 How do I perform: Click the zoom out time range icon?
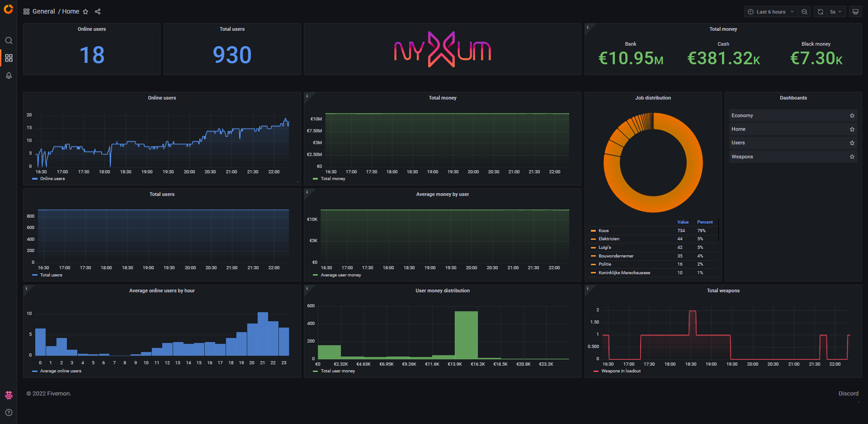(804, 12)
